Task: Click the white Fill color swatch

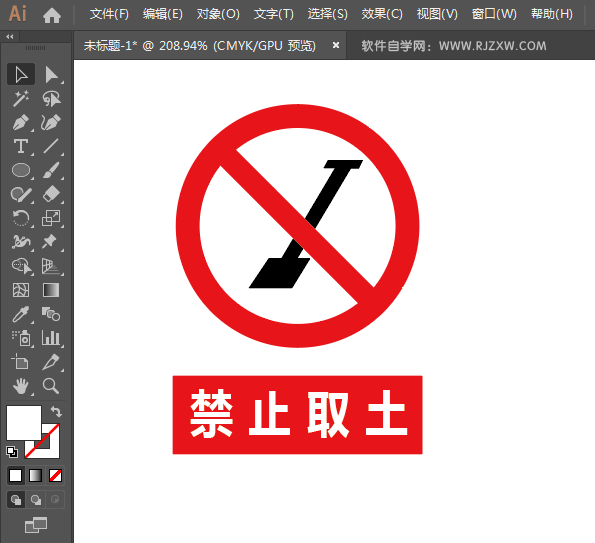Action: click(24, 422)
